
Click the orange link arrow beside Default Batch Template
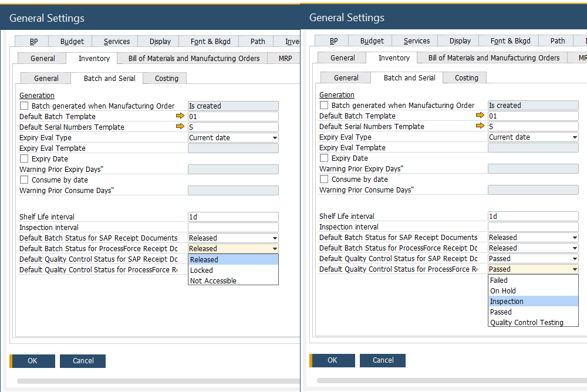[180, 116]
